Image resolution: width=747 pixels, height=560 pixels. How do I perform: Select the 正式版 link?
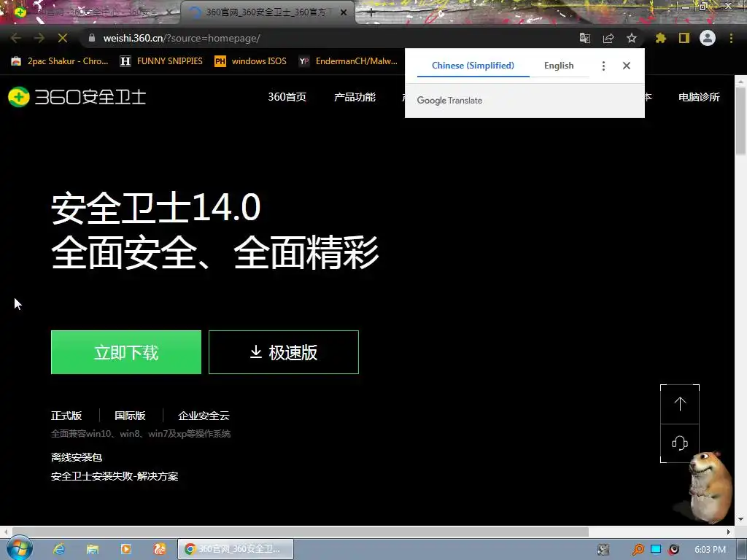point(66,416)
